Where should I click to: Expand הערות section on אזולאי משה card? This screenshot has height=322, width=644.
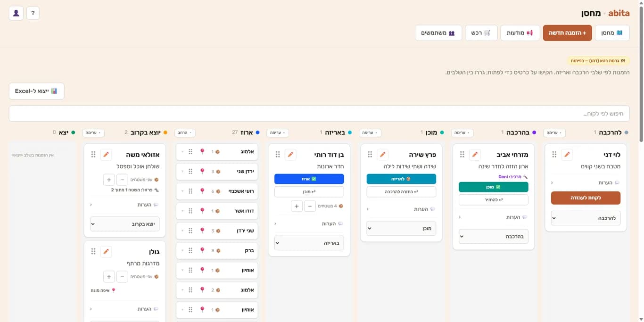click(124, 205)
